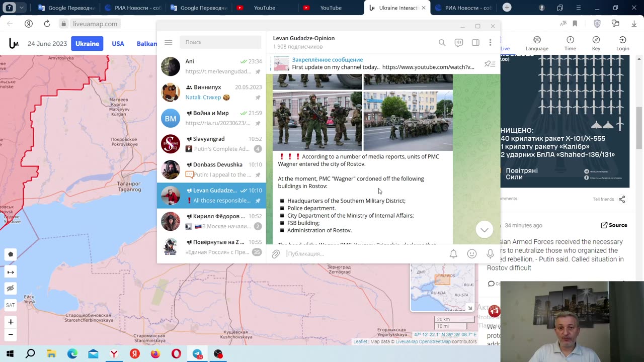Viewport: 644px width, 362px height.
Task: Open the soldiers photo thumbnail in message
Action: coord(317,121)
